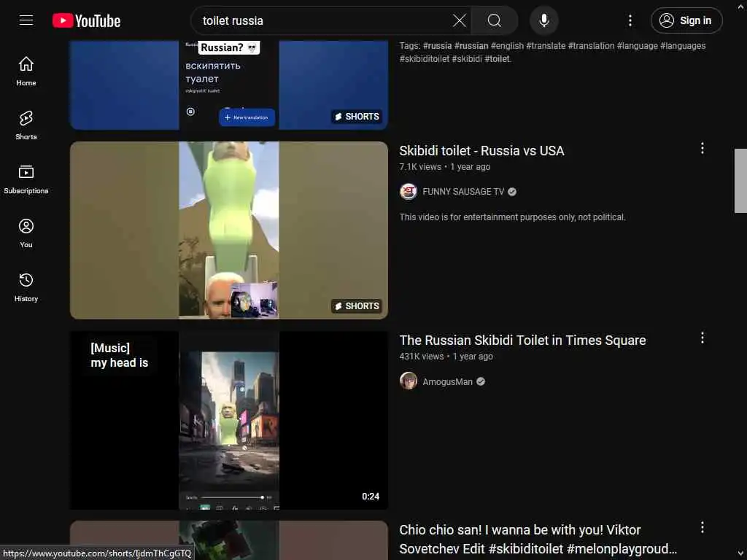Start voice search with the microphone
747x560 pixels.
click(543, 20)
